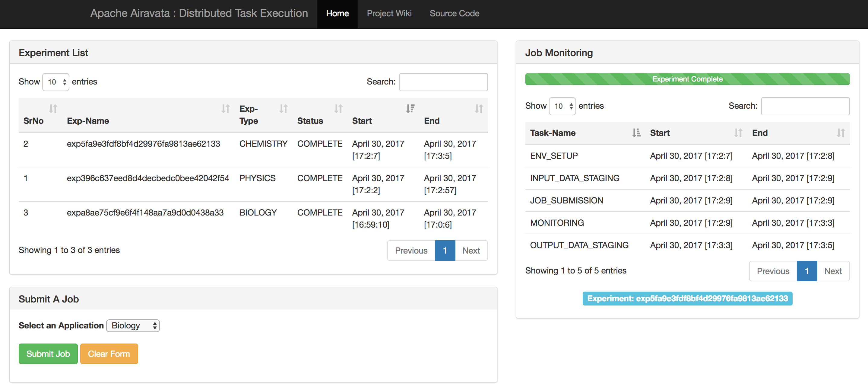The height and width of the screenshot is (387, 868).
Task: Sort Experiment List by Exp-Name column icon
Action: tap(225, 109)
